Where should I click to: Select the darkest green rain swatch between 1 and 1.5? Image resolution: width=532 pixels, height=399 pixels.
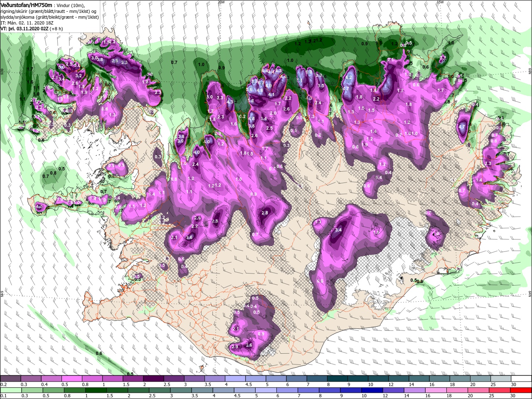(x=96, y=391)
